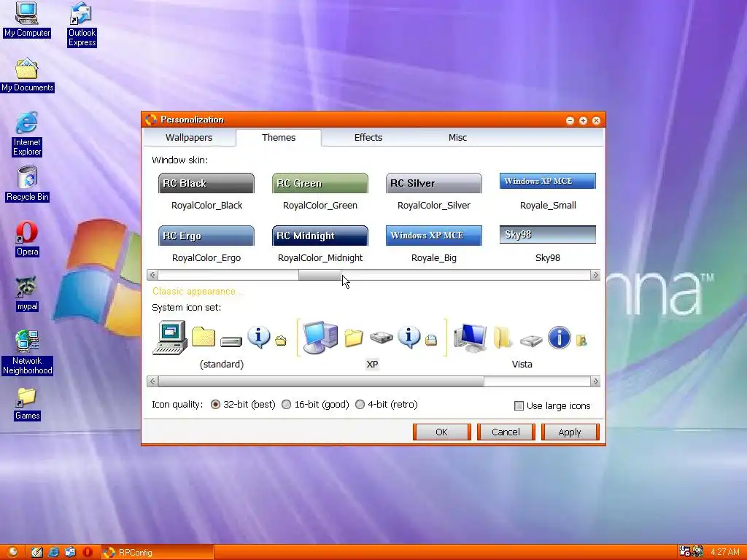The width and height of the screenshot is (747, 560).
Task: Click the 4:27 AM taskbar clock
Action: click(724, 553)
